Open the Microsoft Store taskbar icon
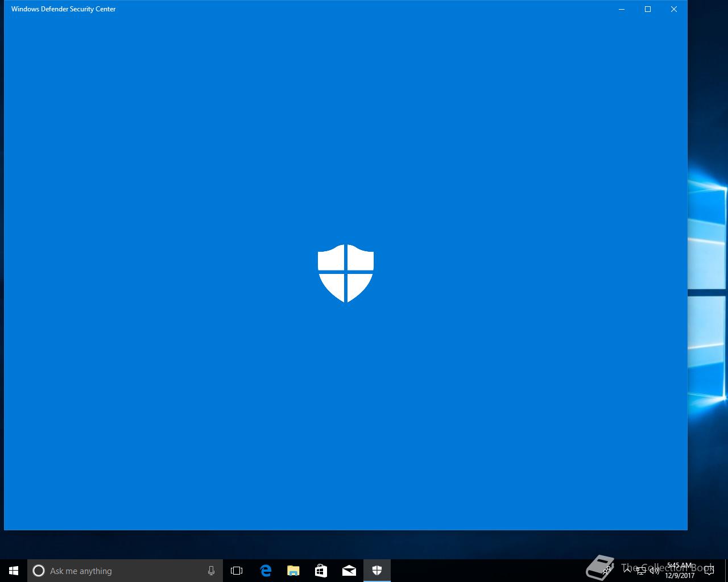 (x=321, y=571)
